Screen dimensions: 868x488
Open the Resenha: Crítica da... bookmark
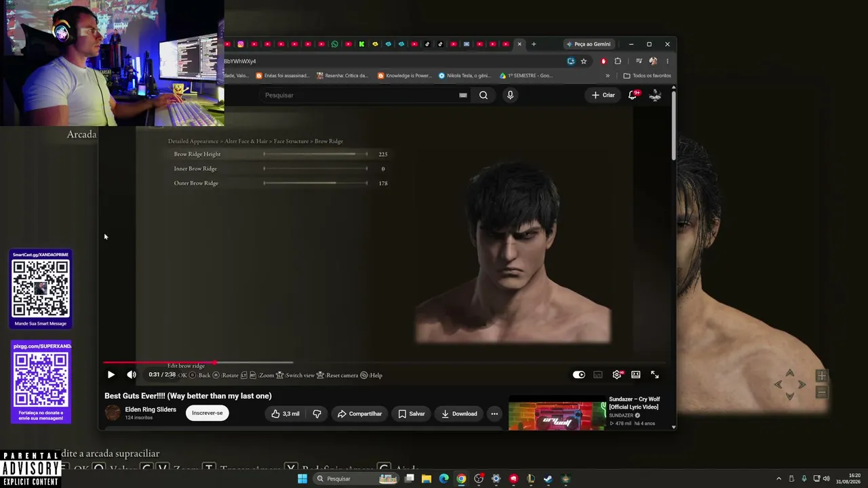pyautogui.click(x=342, y=76)
